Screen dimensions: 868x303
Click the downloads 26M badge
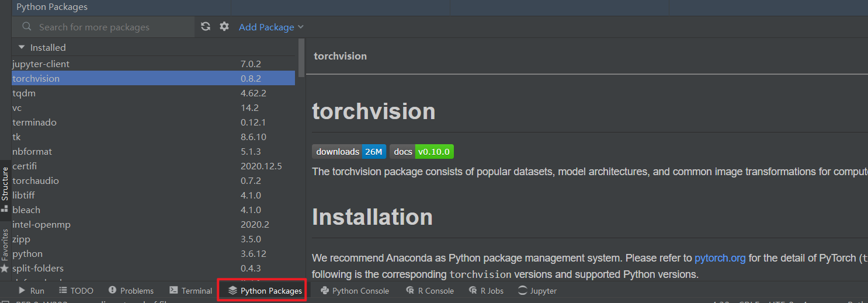[x=349, y=152]
